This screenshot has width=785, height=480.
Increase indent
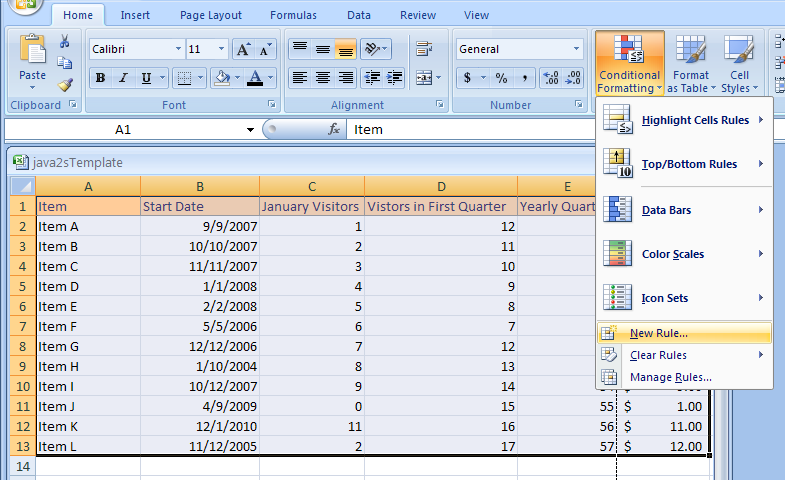click(x=395, y=78)
